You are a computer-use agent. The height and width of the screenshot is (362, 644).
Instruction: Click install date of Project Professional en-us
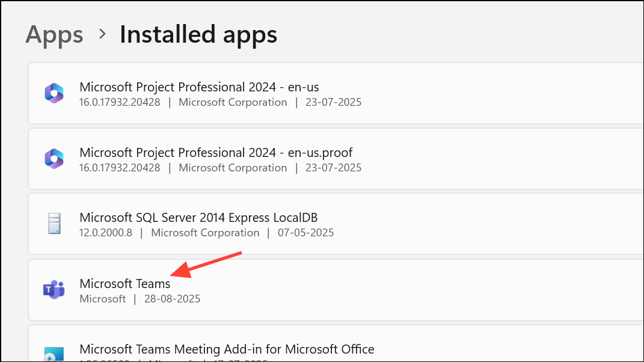pyautogui.click(x=333, y=102)
